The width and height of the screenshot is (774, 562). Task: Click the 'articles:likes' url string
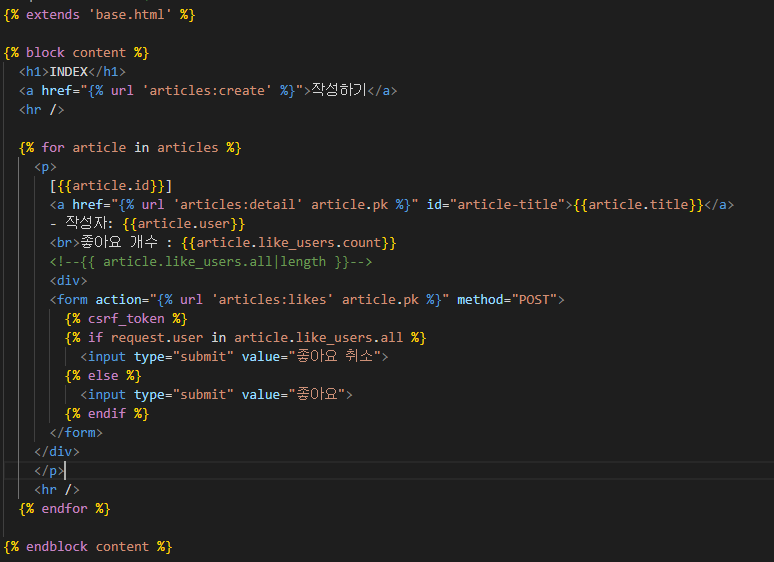tap(272, 300)
